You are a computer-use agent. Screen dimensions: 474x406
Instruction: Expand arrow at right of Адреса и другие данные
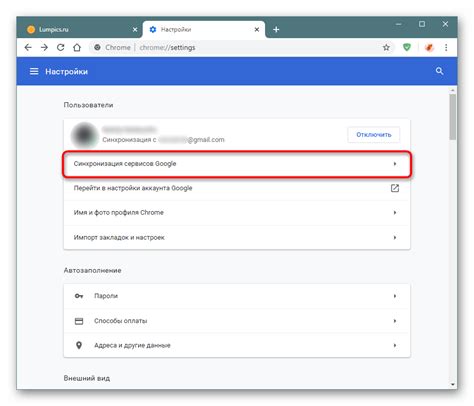395,345
